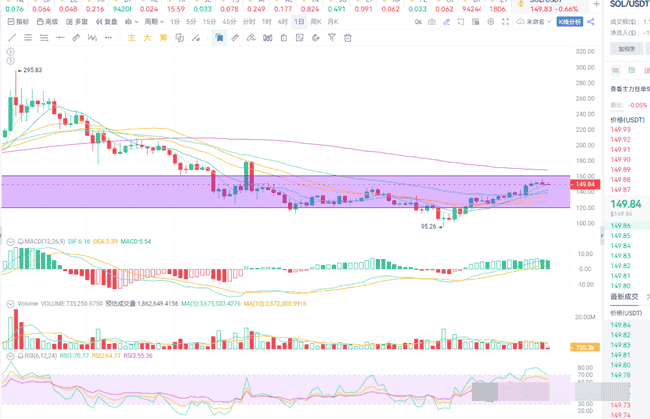The height and width of the screenshot is (419, 650).
Task: Open chart settings gear icon
Action: 490,21
